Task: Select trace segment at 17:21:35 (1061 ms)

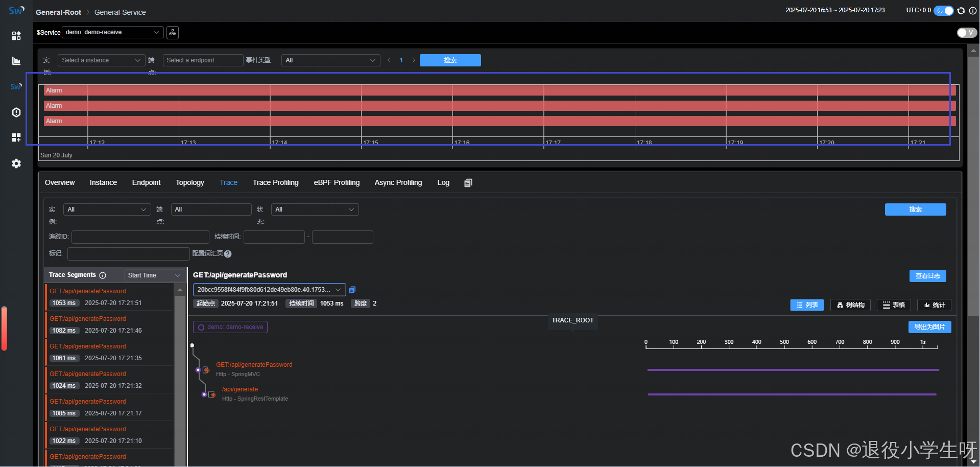Action: 109,352
